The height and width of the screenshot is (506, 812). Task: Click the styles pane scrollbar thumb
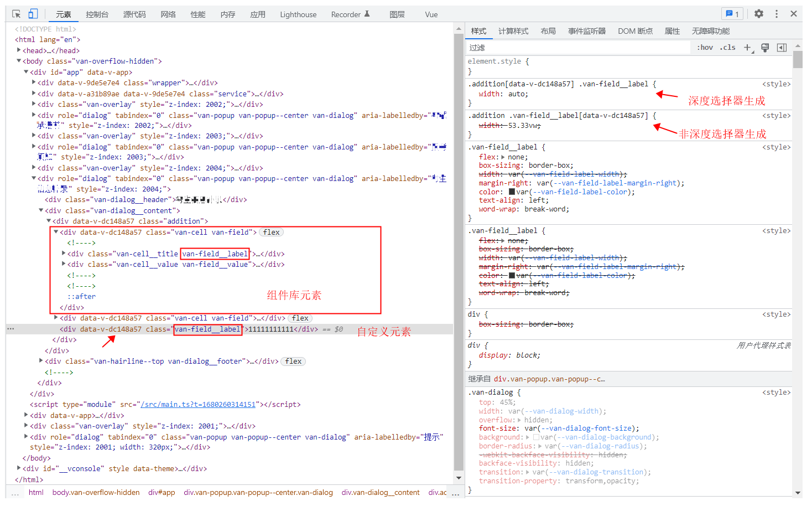coord(798,59)
